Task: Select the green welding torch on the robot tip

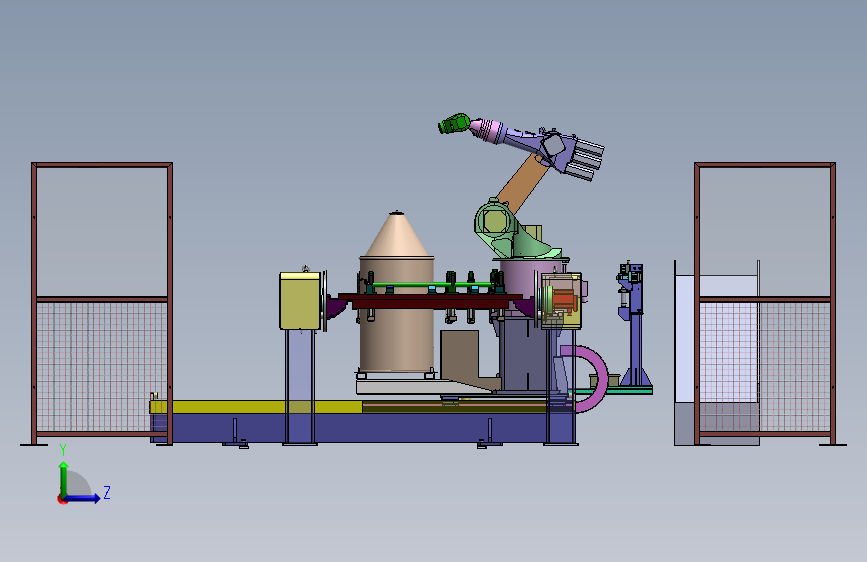Action: point(454,124)
